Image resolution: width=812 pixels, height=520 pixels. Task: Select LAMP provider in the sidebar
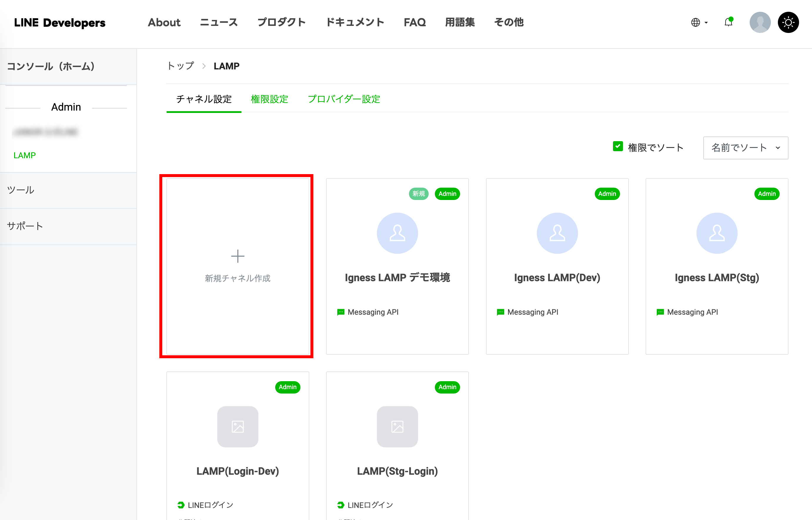pos(24,155)
